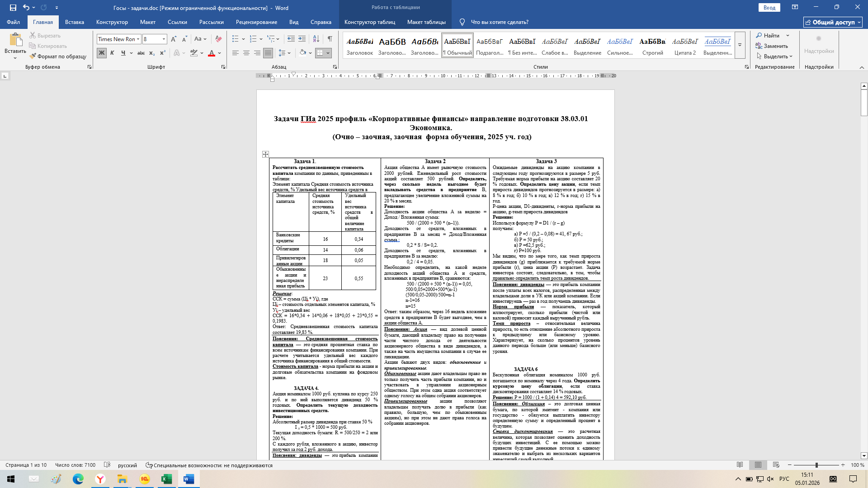Screen dimensions: 868x488
Task: Toggle justified paragraph alignment
Action: [x=268, y=53]
